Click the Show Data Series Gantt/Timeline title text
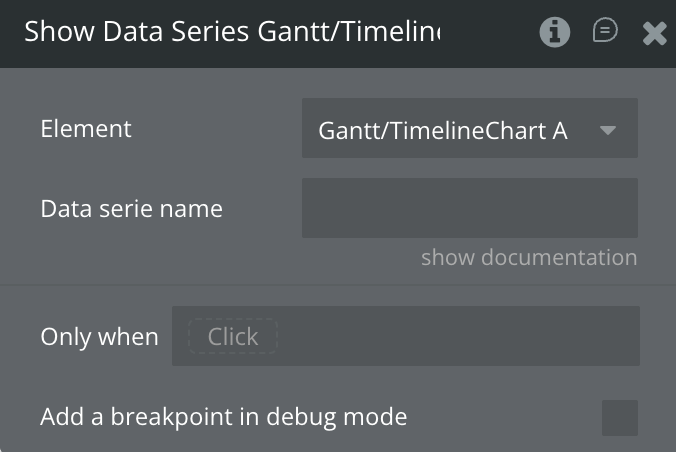676x452 pixels. pos(232,32)
